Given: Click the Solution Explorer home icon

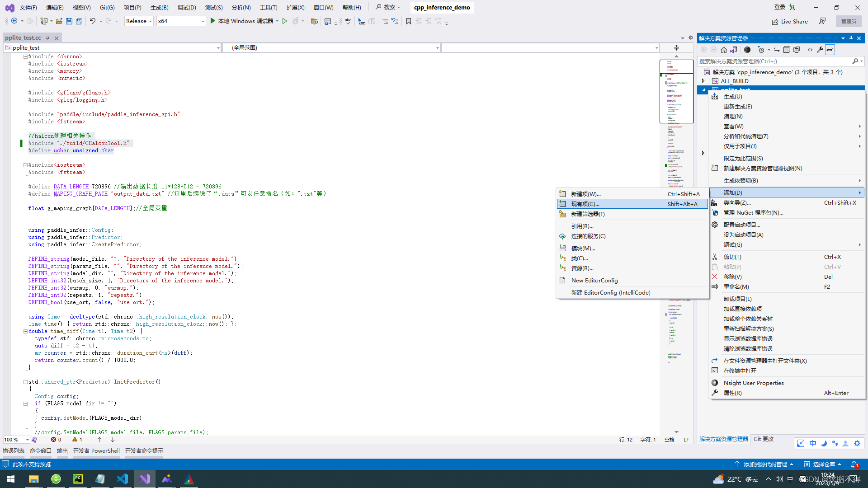Looking at the screenshot, I should point(724,50).
